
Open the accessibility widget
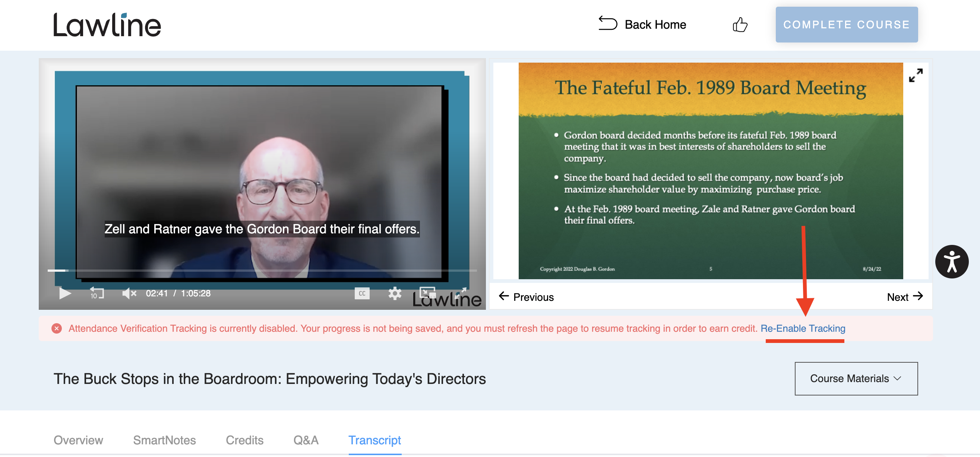(951, 261)
